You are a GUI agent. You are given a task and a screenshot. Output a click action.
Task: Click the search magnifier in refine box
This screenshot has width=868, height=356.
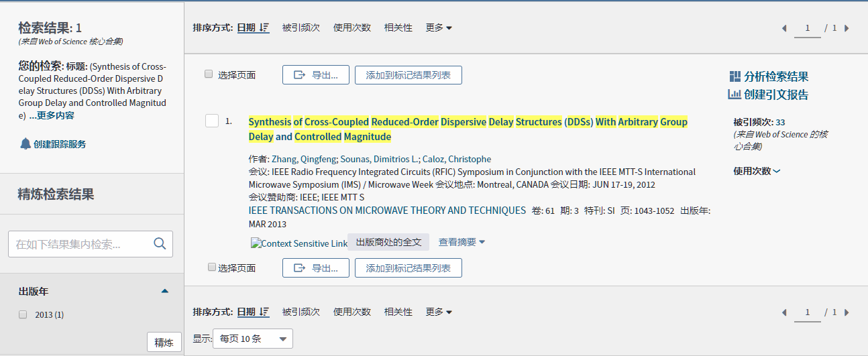pos(160,244)
